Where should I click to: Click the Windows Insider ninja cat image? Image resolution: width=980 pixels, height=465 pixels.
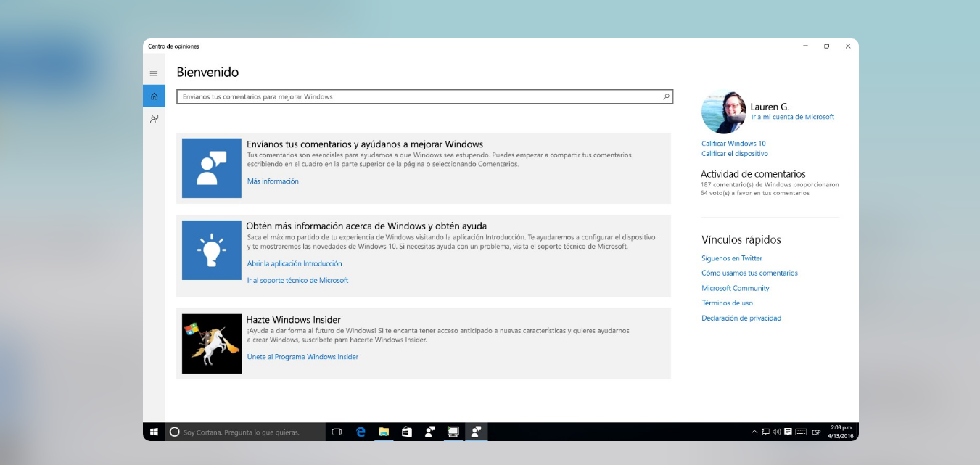211,343
